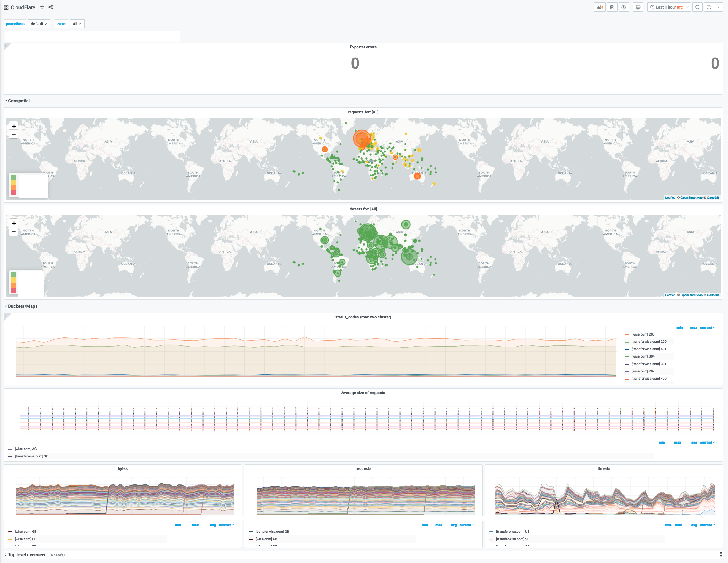Zoom in on the requests map
Viewport: 728px width, 563px height.
point(14,126)
